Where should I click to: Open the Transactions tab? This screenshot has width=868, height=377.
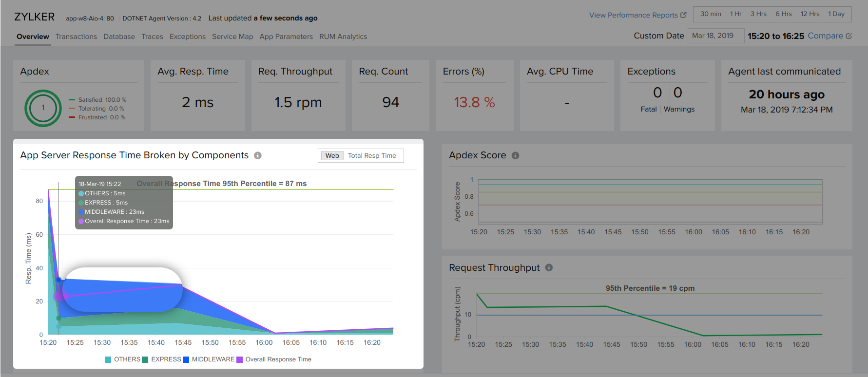(x=76, y=37)
